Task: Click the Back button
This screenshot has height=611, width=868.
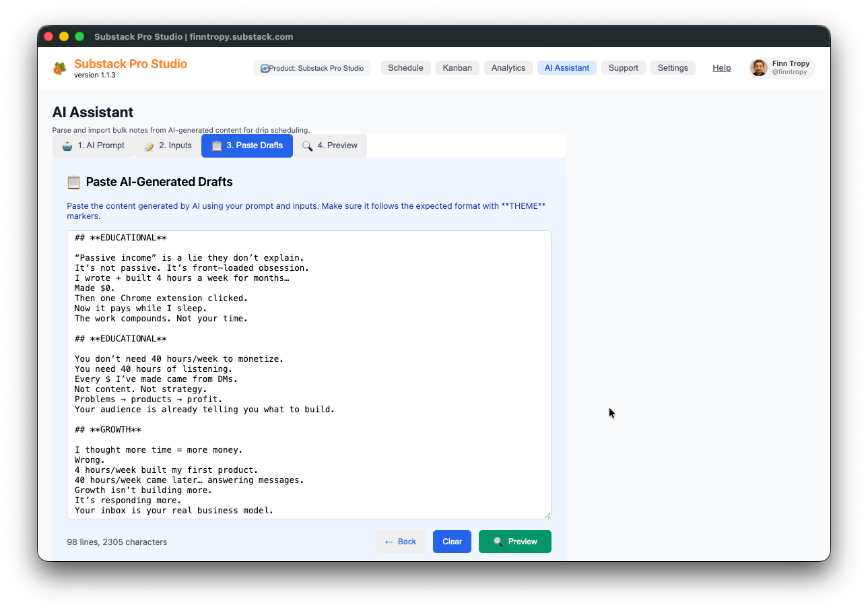Action: (401, 542)
